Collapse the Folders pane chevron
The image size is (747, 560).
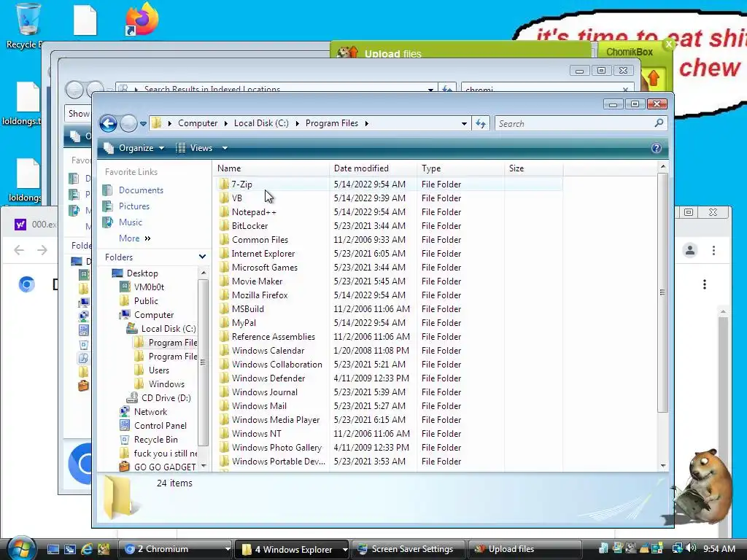(x=203, y=257)
